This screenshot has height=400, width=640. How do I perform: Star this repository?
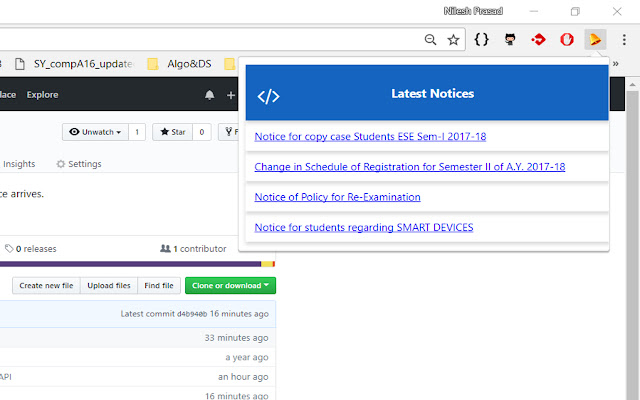click(x=172, y=132)
